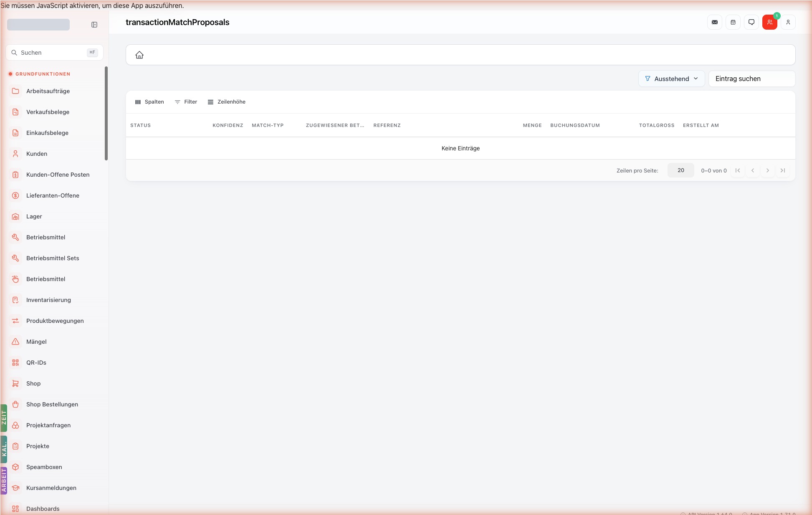Open the Zeilenhöhe row height menu
This screenshot has width=812, height=515.
tap(227, 102)
